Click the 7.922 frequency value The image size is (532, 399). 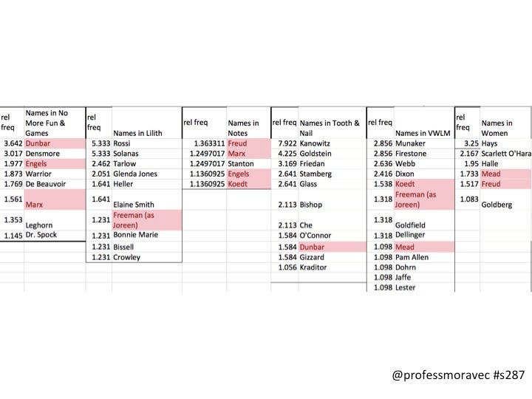click(287, 143)
